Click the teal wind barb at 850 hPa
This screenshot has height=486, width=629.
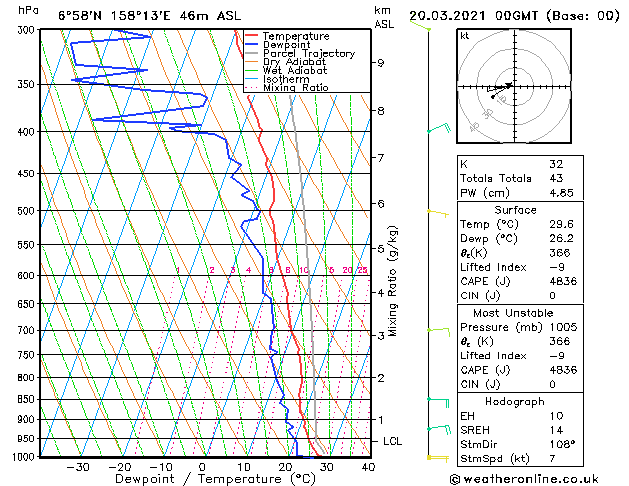(438, 403)
